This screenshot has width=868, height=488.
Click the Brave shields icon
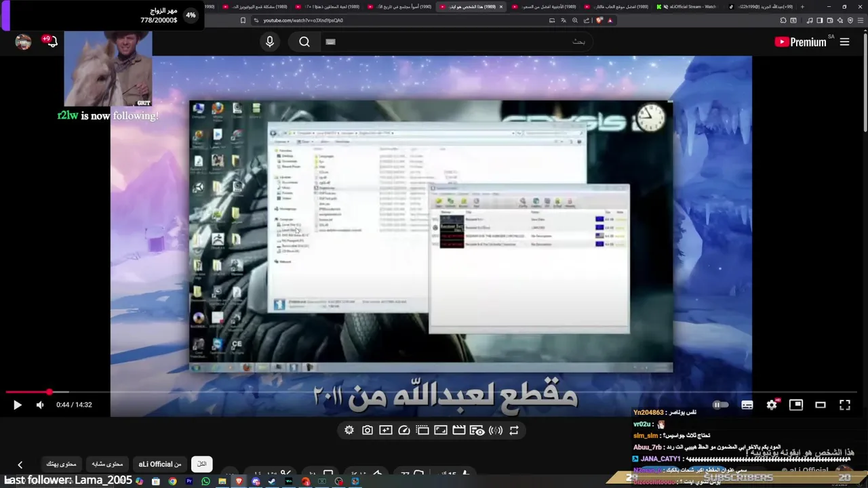tap(599, 20)
